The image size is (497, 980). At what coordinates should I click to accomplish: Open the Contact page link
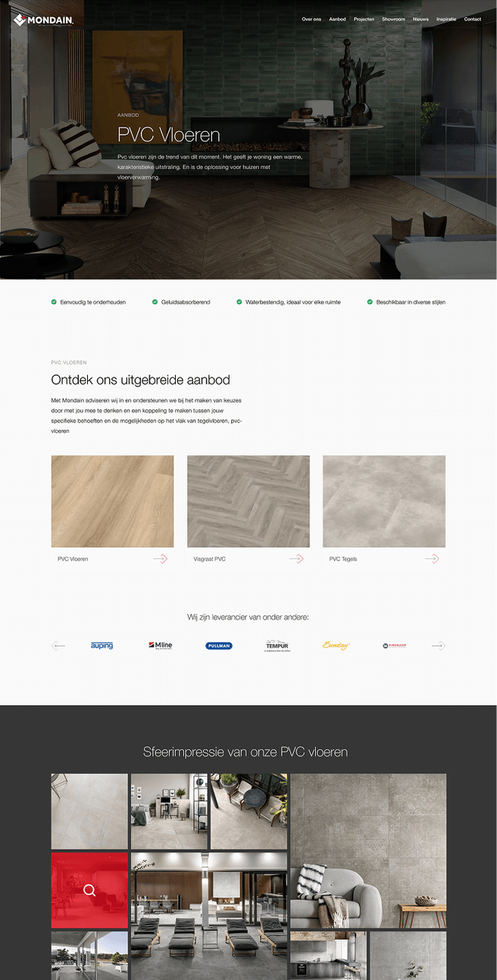472,19
